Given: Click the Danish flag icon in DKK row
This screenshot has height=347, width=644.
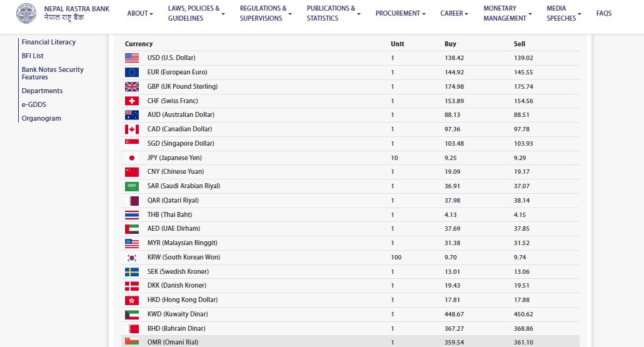Looking at the screenshot, I should pos(132,286).
